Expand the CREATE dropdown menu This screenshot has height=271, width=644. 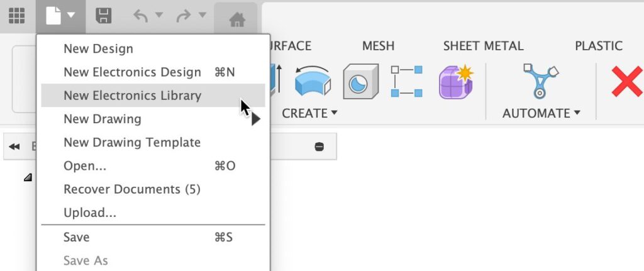tap(309, 113)
